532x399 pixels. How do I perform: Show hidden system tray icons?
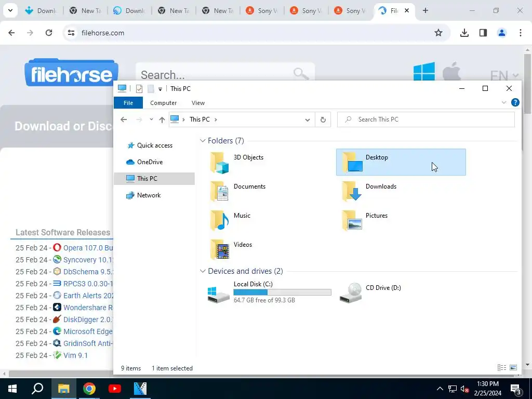click(440, 389)
